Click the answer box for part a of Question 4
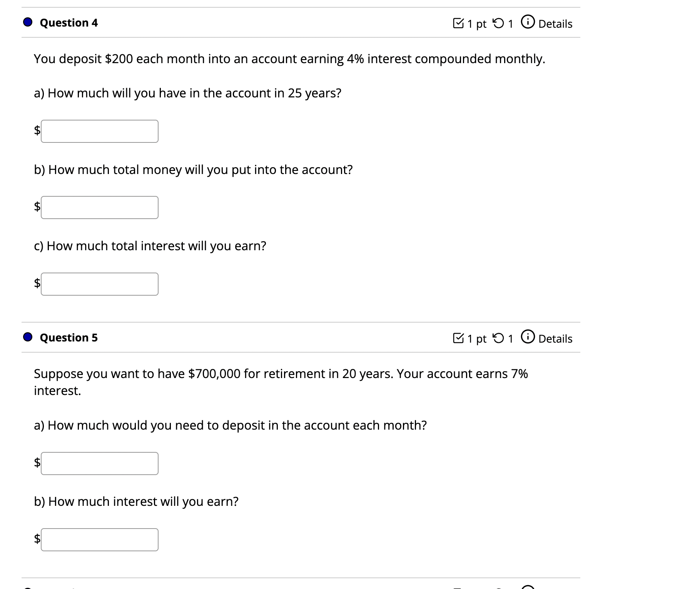This screenshot has width=700, height=589. 100,131
